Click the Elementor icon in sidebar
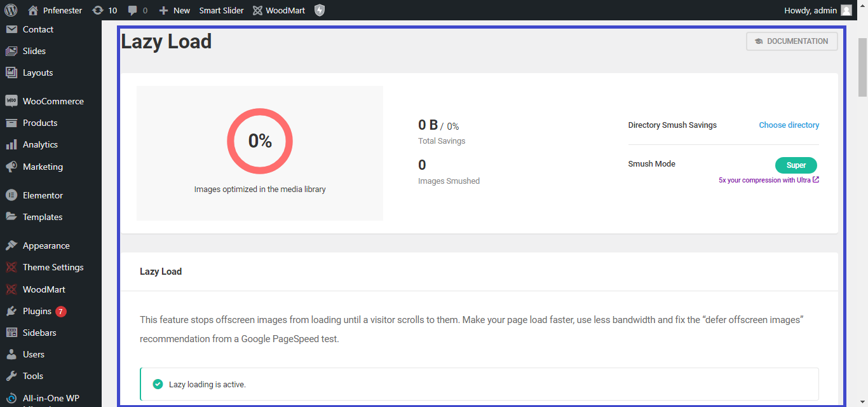 point(11,195)
